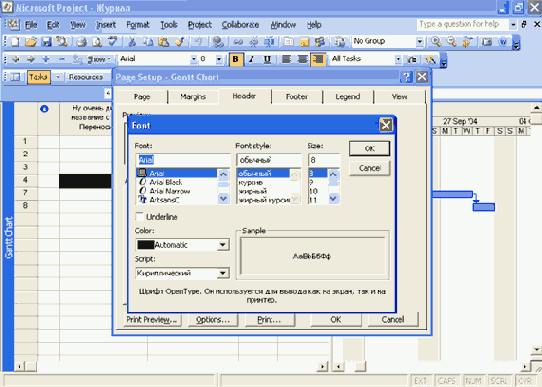This screenshot has width=542, height=387.
Task: Click the Print Preview... button in Page Setup
Action: click(x=152, y=320)
